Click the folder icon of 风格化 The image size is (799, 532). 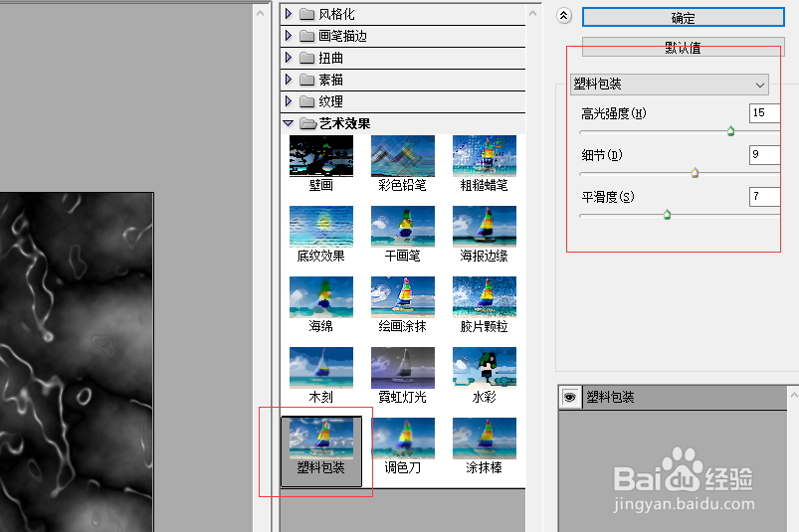306,14
